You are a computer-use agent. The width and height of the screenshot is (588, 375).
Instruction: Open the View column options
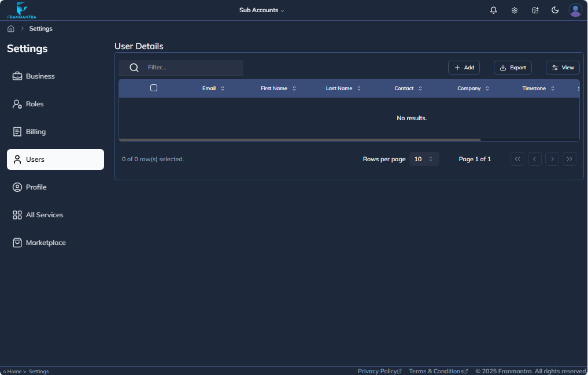(x=563, y=67)
